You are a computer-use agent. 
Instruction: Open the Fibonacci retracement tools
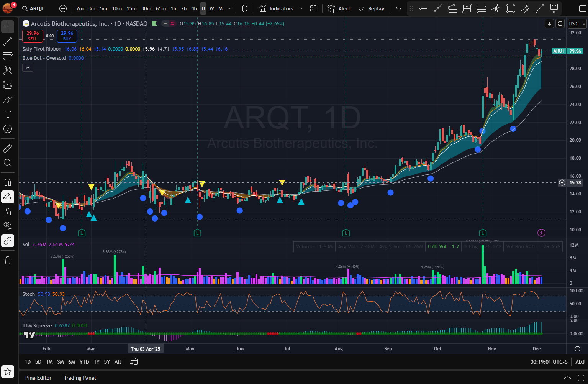click(x=8, y=56)
